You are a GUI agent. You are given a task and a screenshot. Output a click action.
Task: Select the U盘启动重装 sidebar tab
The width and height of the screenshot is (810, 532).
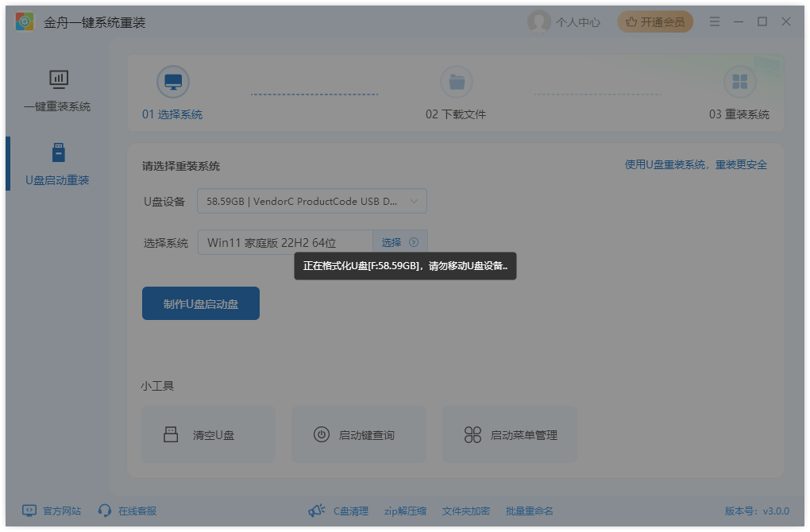(x=58, y=165)
